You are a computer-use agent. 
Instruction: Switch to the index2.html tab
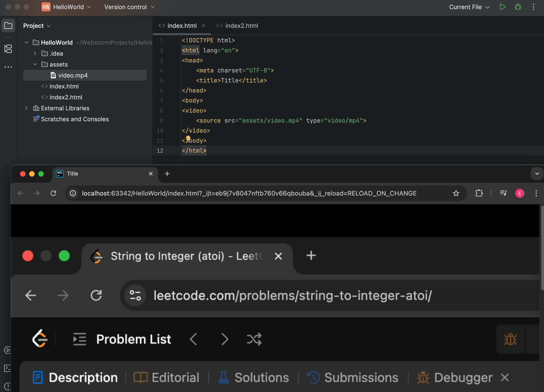coord(241,26)
